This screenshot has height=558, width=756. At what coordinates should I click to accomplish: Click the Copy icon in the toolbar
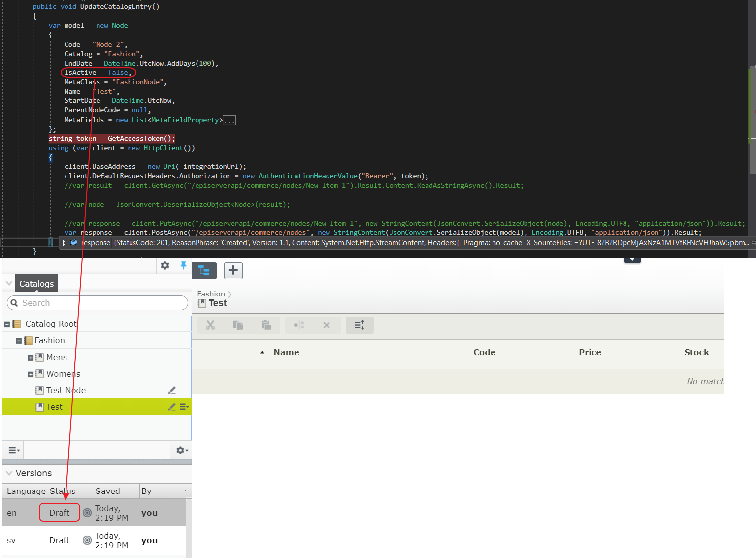pos(238,325)
